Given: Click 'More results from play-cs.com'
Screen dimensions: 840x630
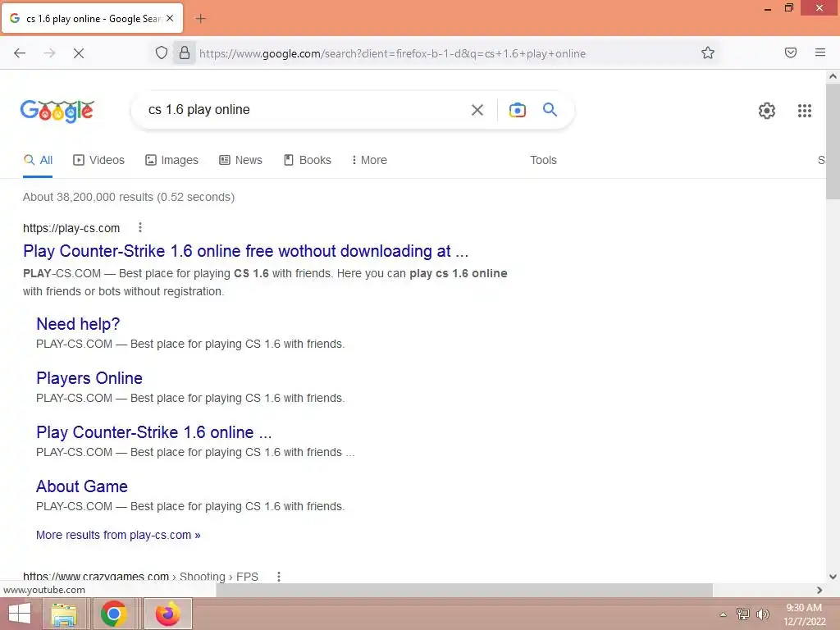Looking at the screenshot, I should tap(118, 535).
